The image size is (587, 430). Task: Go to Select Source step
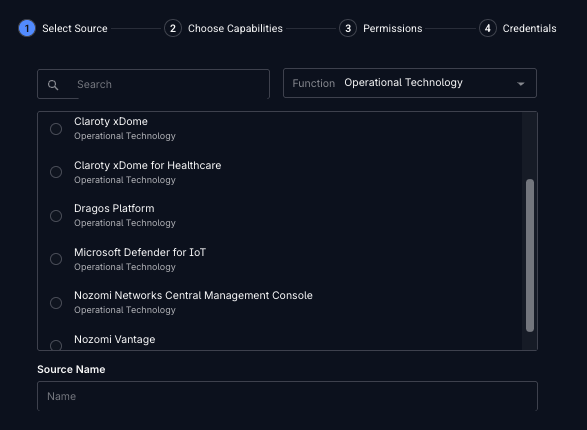(x=75, y=28)
